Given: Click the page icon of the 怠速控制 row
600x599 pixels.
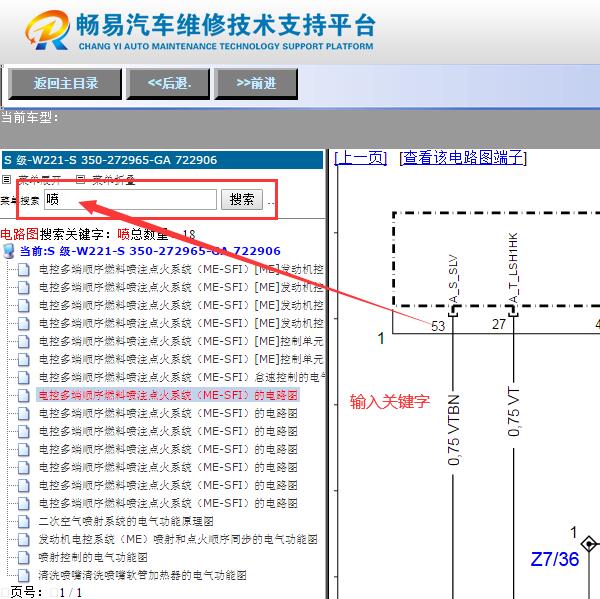Looking at the screenshot, I should [24, 377].
